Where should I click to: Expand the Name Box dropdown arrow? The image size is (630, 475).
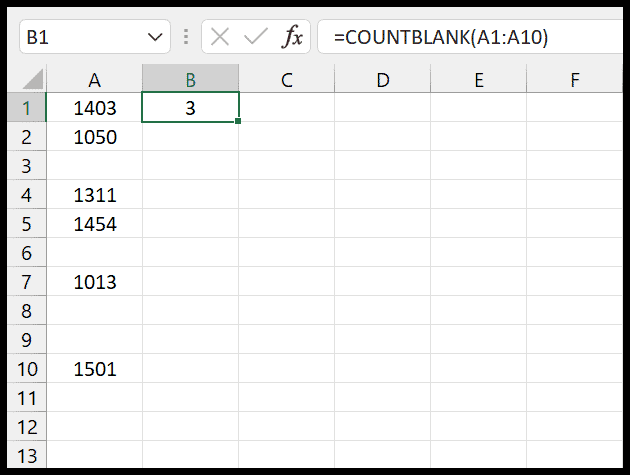(155, 37)
